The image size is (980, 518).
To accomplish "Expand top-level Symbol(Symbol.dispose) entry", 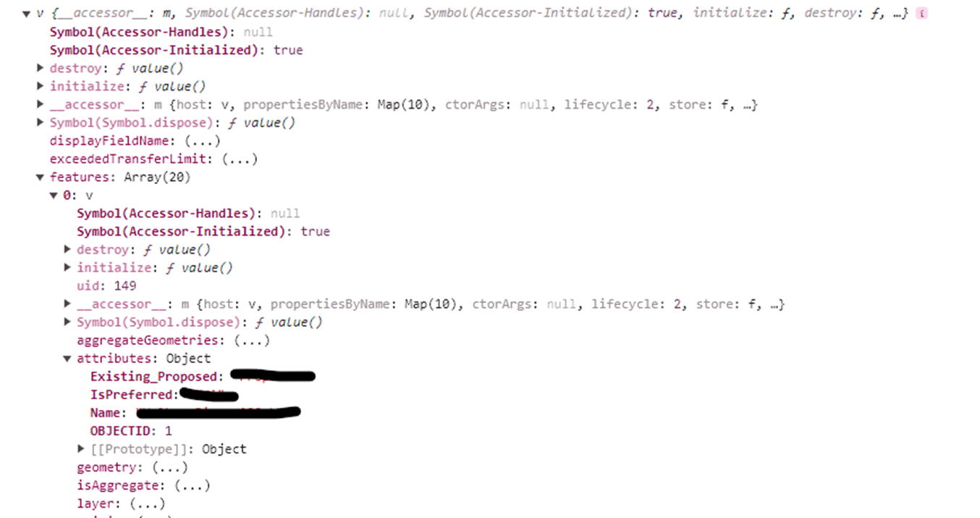I will (x=41, y=122).
